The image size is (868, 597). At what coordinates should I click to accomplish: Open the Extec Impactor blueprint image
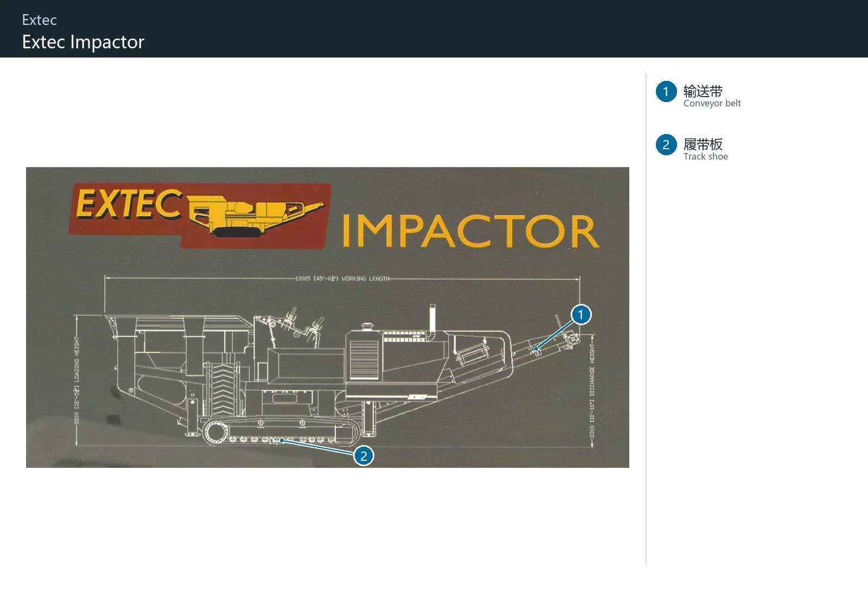(x=328, y=317)
